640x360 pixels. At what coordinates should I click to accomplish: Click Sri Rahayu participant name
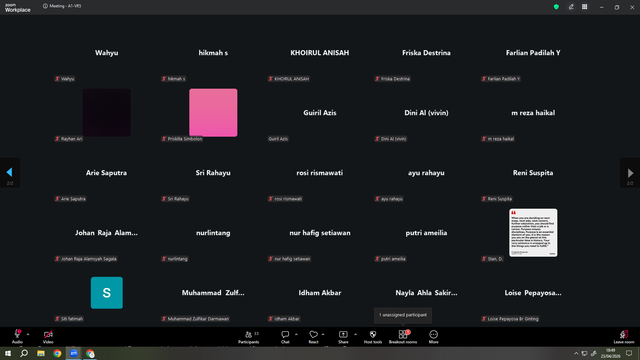[213, 173]
